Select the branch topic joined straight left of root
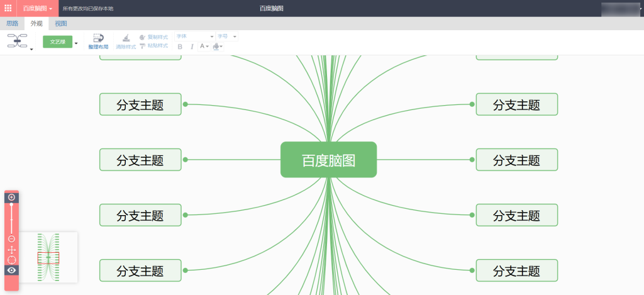Viewport: 644px width, 295px height. point(140,160)
